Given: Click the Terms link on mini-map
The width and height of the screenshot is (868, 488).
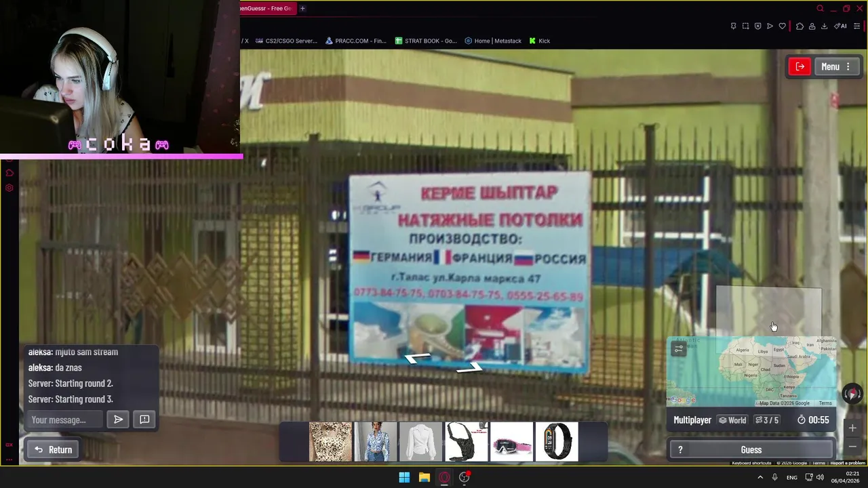Looking at the screenshot, I should coord(825,403).
